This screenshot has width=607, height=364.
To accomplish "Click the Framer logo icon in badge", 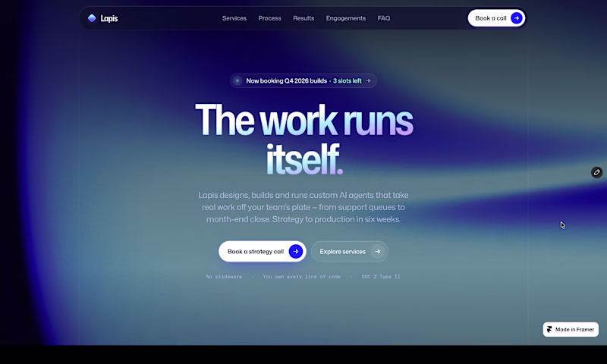I will tap(549, 330).
